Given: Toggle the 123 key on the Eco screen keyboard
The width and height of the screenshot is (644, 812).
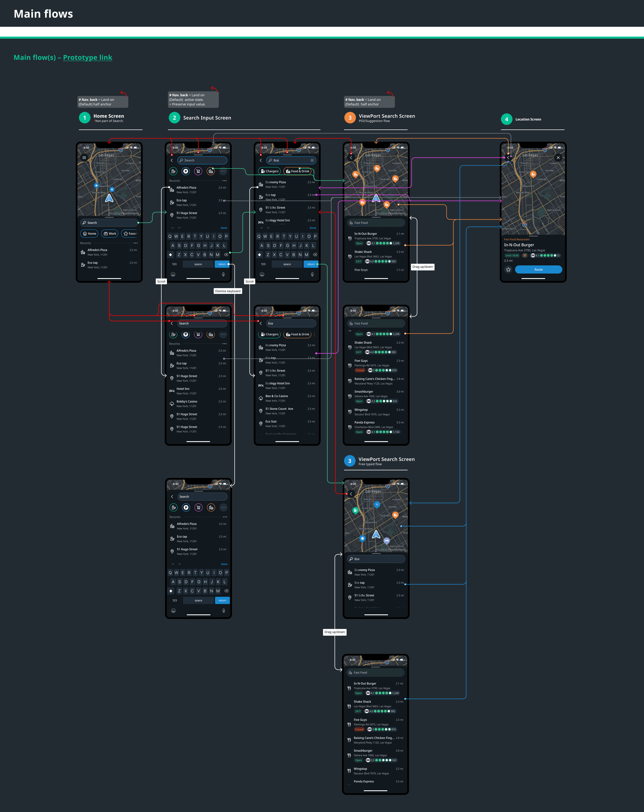Looking at the screenshot, I should 263,264.
